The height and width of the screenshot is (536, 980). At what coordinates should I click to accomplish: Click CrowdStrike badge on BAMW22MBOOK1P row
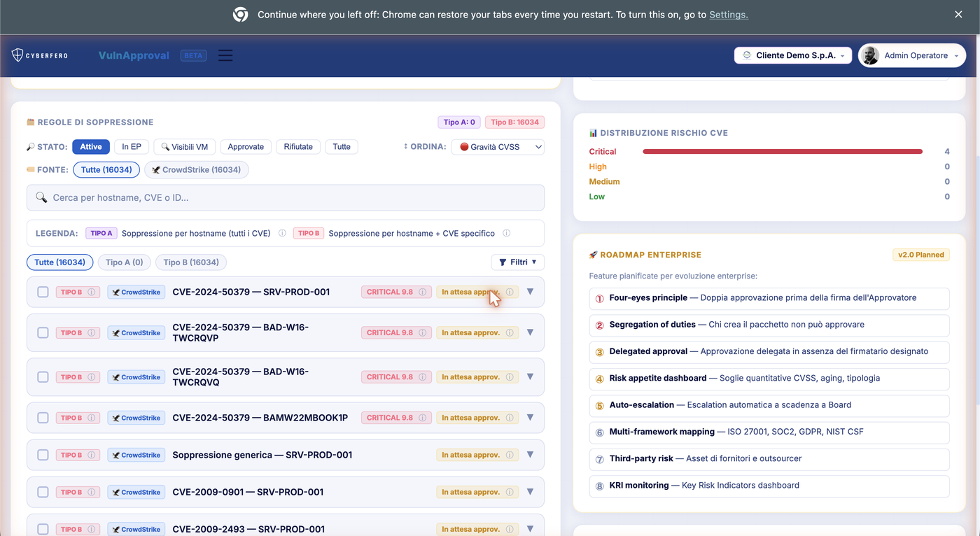coord(136,418)
